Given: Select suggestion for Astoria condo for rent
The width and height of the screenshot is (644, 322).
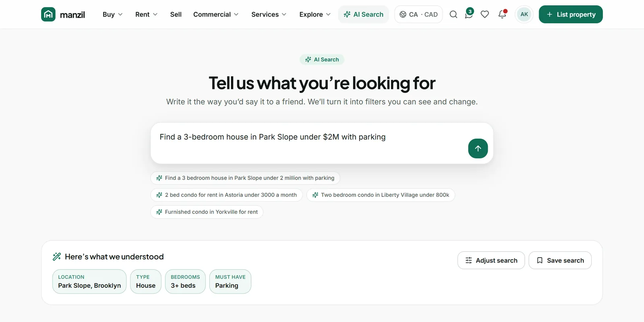Looking at the screenshot, I should (x=226, y=195).
